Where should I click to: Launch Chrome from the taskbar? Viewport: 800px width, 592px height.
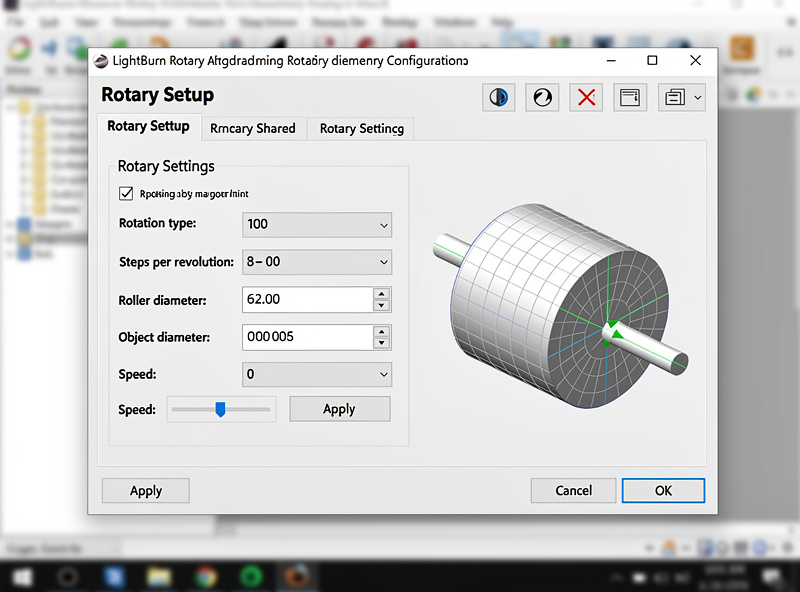(205, 577)
